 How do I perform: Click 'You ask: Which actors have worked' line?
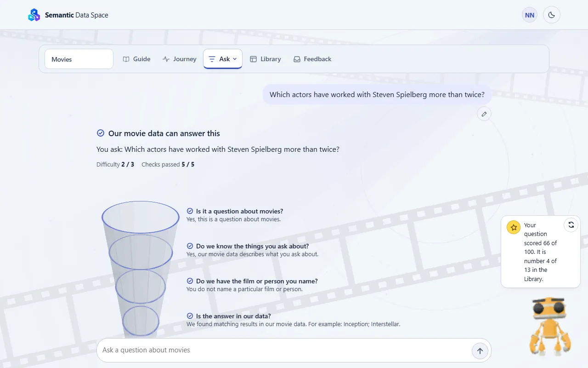(x=218, y=149)
